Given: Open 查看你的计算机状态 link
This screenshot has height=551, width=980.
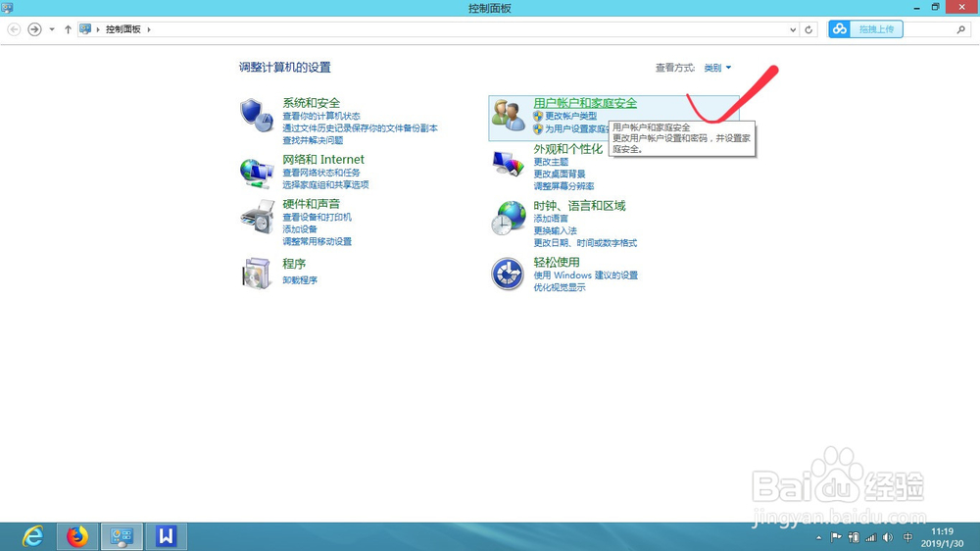Looking at the screenshot, I should (321, 116).
